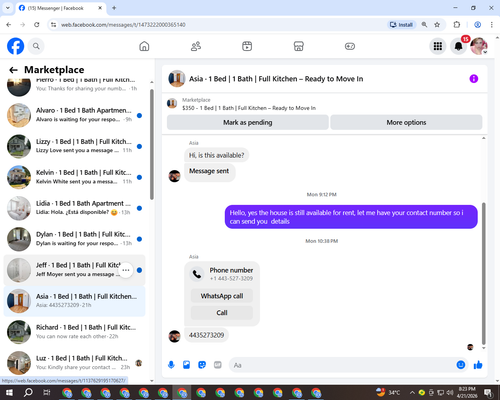The image size is (500, 400).
Task: Click the conversation list scrollbar
Action: tap(152, 144)
